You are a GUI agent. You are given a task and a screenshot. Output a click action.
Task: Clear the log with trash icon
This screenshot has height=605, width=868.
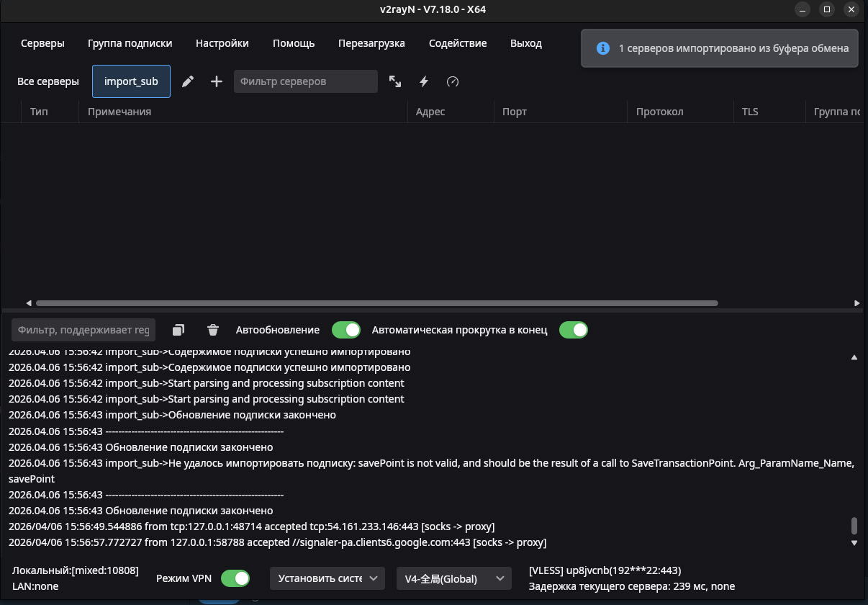(x=213, y=330)
